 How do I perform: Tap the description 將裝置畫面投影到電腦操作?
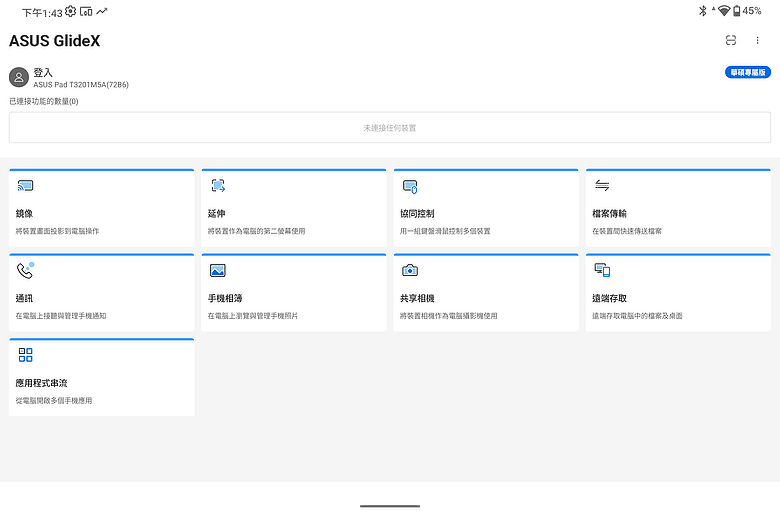point(57,231)
